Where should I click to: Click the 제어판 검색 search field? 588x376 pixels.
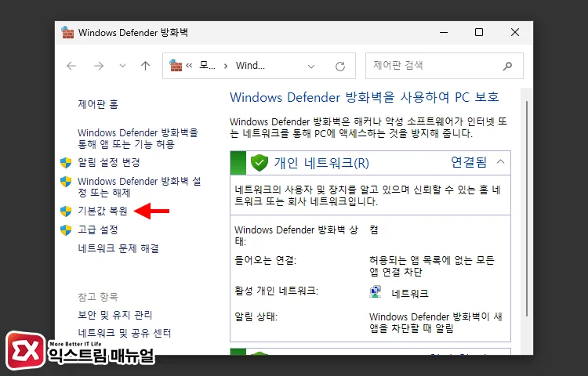(x=444, y=66)
